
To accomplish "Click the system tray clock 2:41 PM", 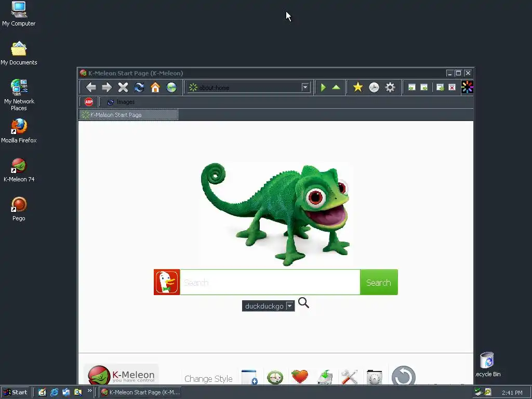I will point(512,393).
